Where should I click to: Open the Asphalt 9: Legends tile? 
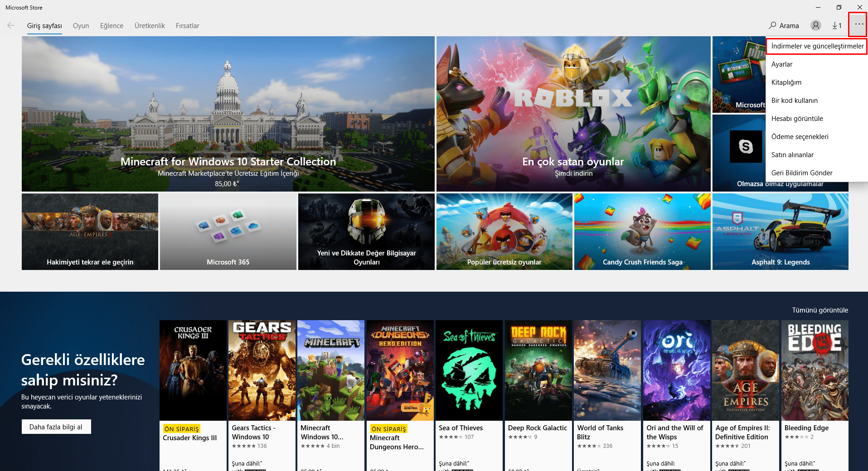coord(781,232)
